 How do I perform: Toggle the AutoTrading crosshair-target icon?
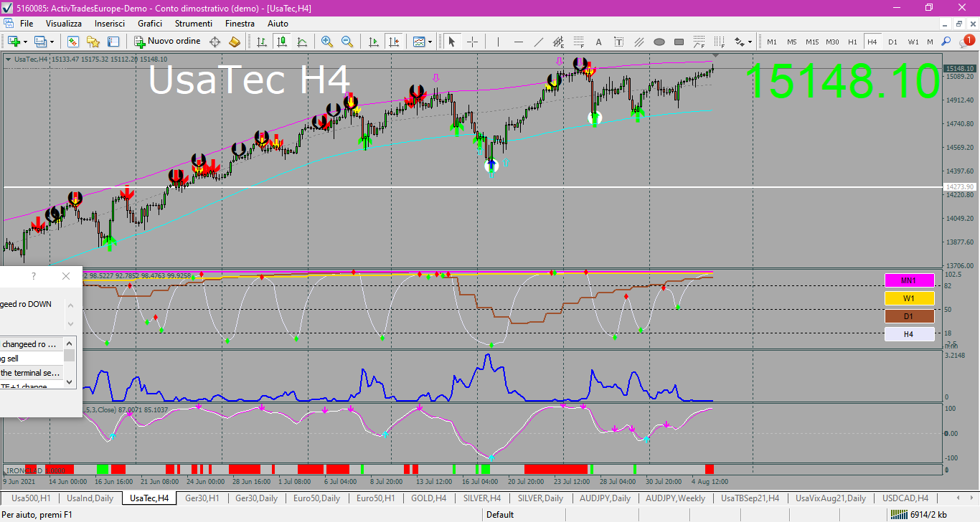tap(215, 42)
